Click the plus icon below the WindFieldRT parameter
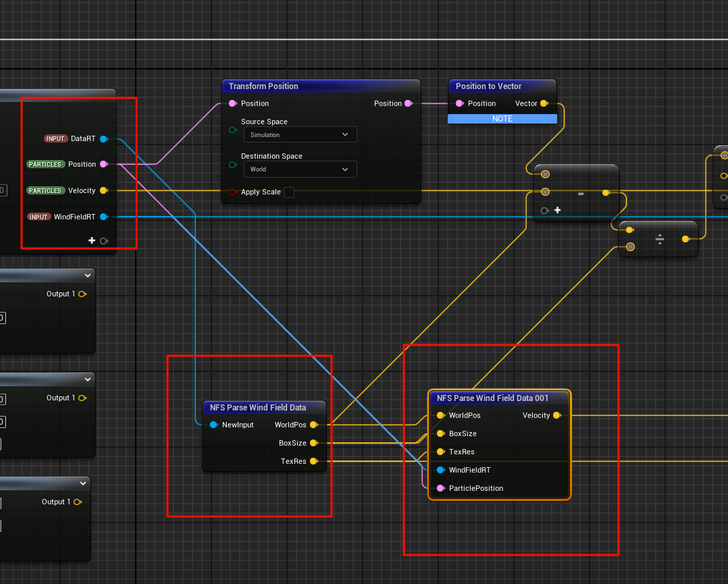Screen dimensions: 728x584 coord(92,241)
